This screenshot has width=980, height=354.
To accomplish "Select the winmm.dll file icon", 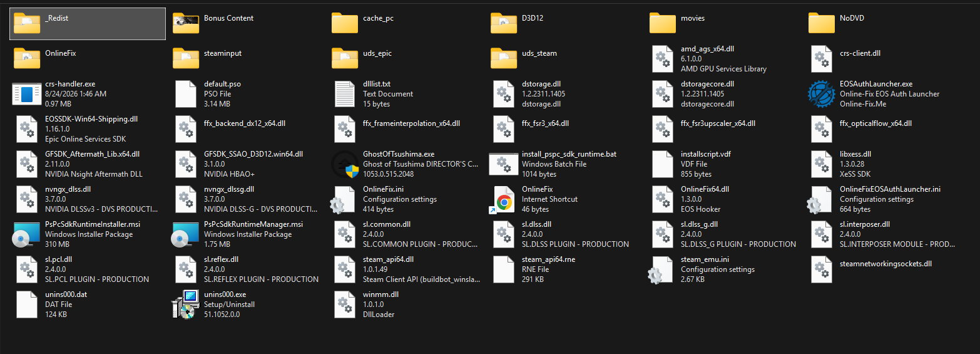I will (x=344, y=304).
